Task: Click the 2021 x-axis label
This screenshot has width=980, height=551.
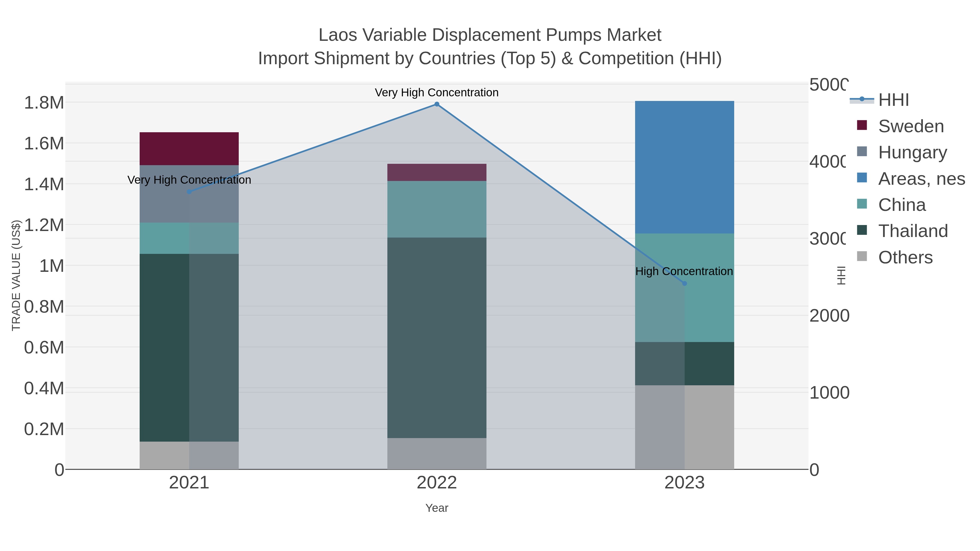Action: 189,482
